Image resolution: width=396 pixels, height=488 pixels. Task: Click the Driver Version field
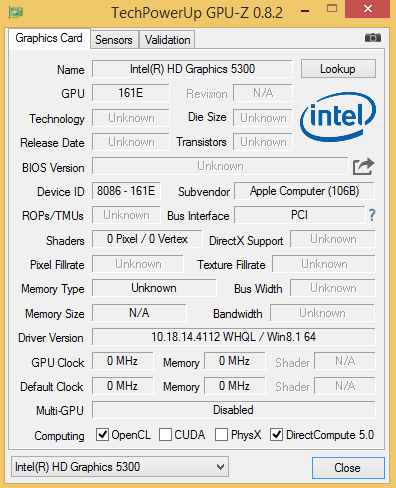(233, 337)
